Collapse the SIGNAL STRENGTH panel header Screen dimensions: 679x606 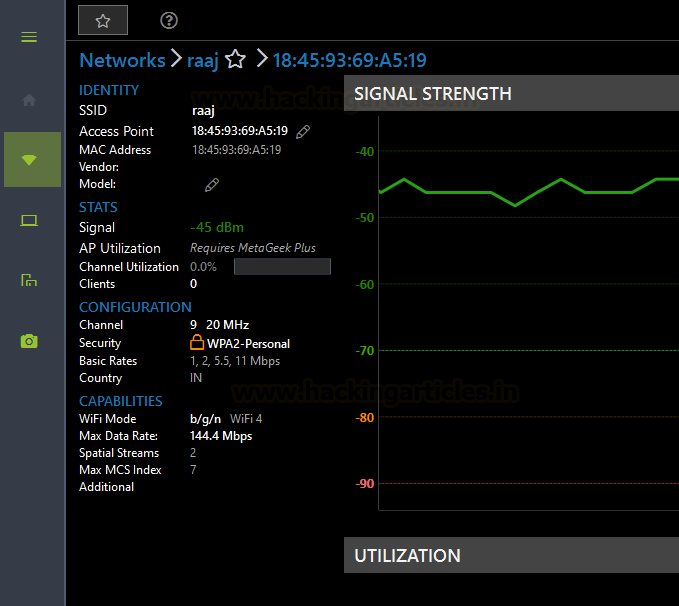click(x=511, y=93)
